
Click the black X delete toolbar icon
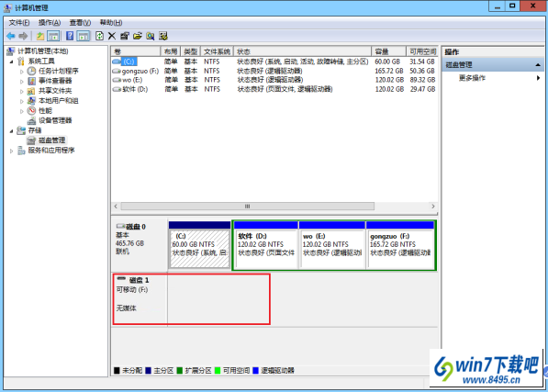[x=112, y=36]
